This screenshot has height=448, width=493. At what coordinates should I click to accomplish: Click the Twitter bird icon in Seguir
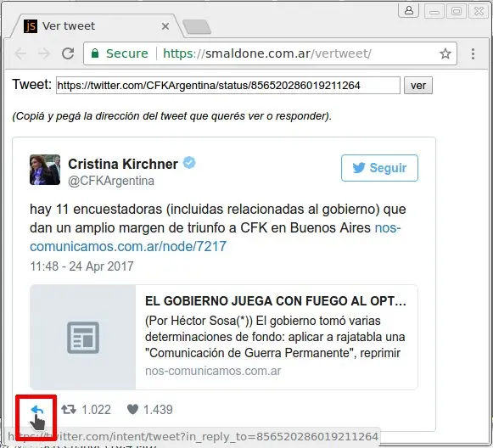(359, 168)
